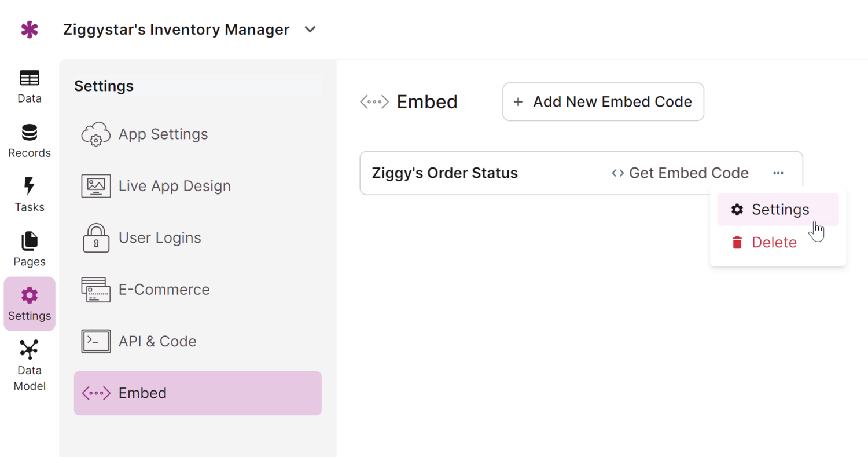
Task: Click the User Logins padlock icon
Action: pyautogui.click(x=95, y=237)
